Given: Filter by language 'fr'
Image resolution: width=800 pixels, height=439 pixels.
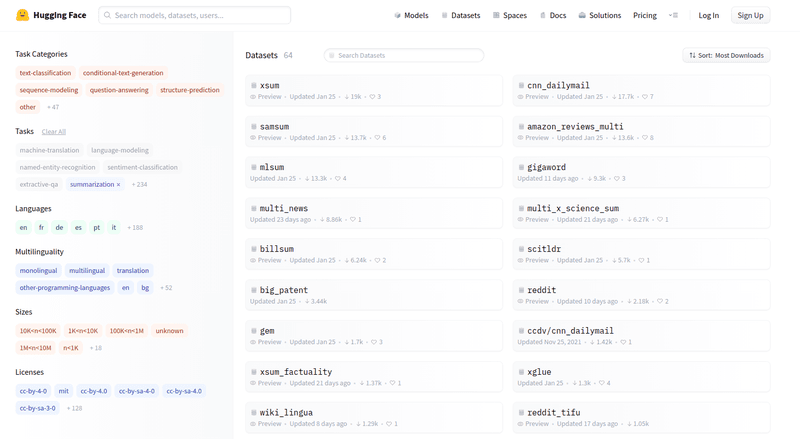Looking at the screenshot, I should click(x=41, y=228).
